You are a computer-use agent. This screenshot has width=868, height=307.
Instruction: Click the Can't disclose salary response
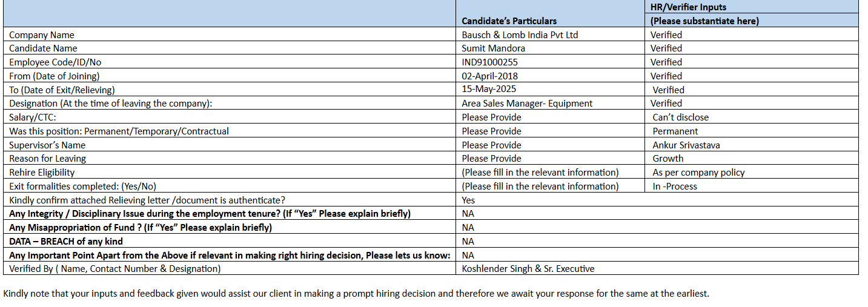coord(680,117)
